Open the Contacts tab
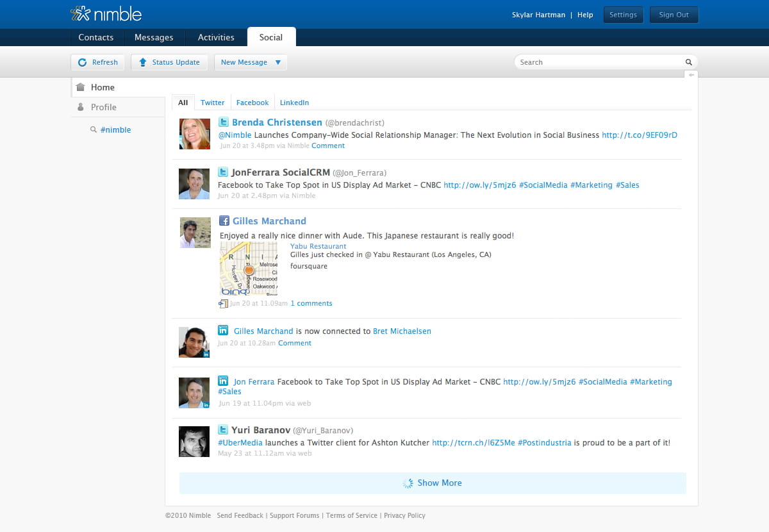Screen dimensions: 769x532 pyautogui.click(x=96, y=37)
